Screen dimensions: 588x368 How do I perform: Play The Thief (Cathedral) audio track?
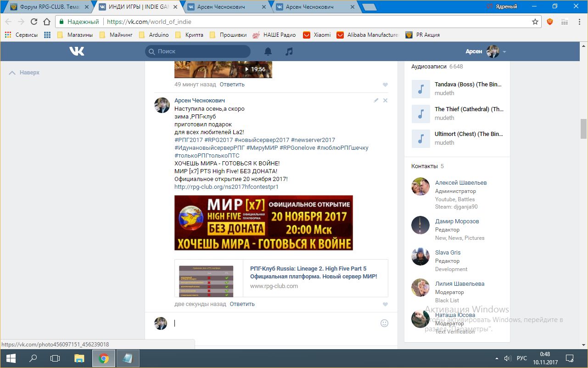click(420, 113)
